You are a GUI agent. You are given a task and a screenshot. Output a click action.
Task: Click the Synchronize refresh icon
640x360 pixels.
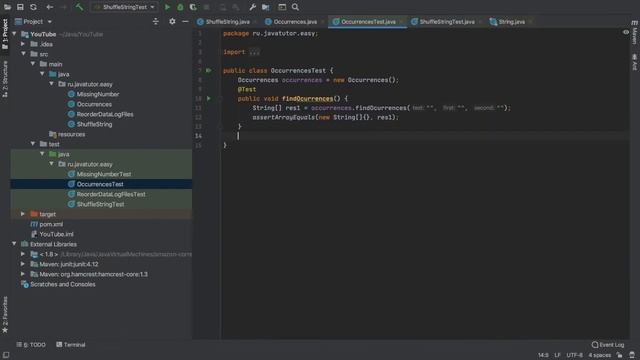click(x=33, y=7)
